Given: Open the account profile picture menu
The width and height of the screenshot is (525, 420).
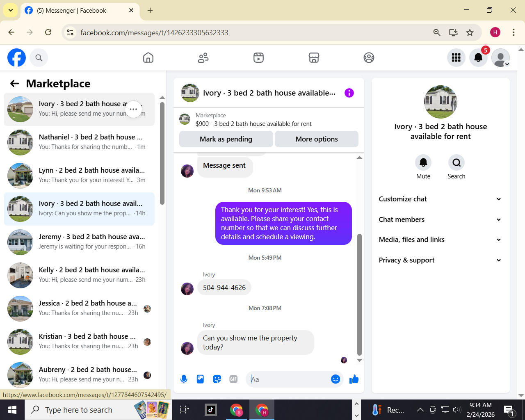Looking at the screenshot, I should click(x=500, y=58).
